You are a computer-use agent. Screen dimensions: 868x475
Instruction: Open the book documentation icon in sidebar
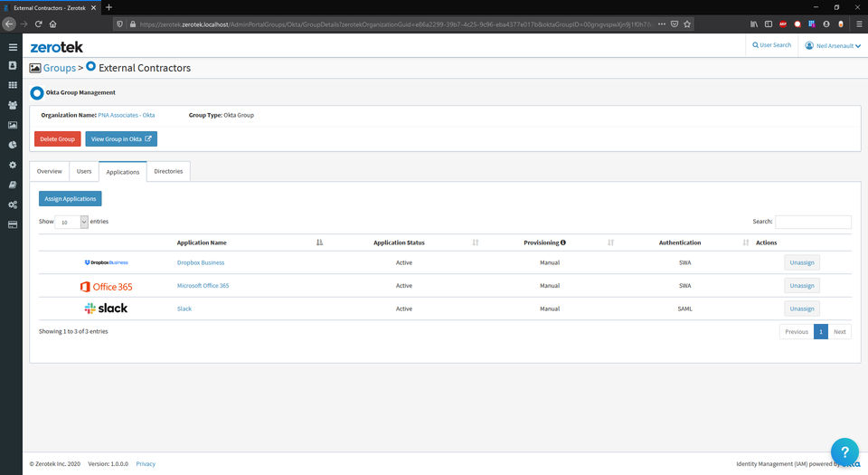(13, 185)
